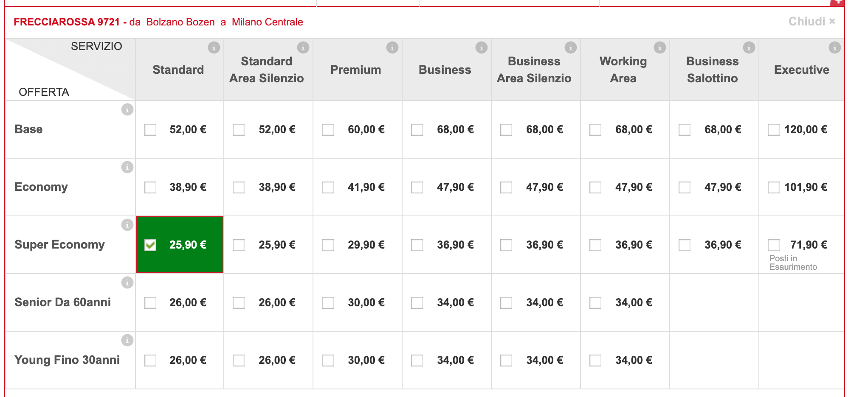This screenshot has height=397, width=868.
Task: Click the Executive column header
Action: 802,70
